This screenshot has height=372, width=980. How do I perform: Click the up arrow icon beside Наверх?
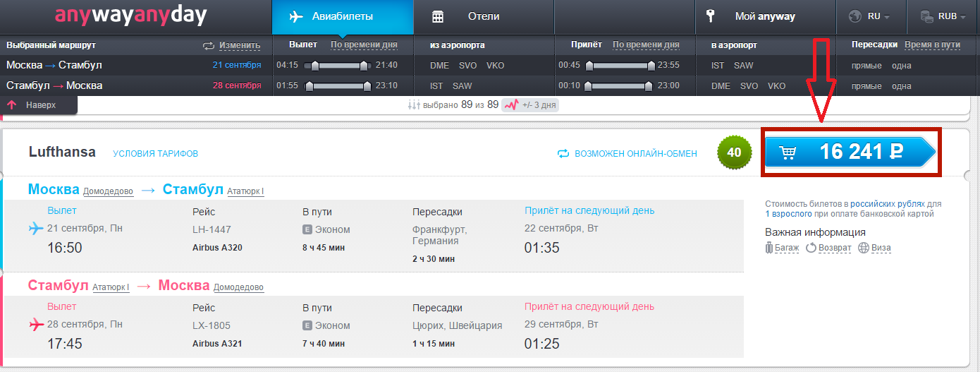12,104
